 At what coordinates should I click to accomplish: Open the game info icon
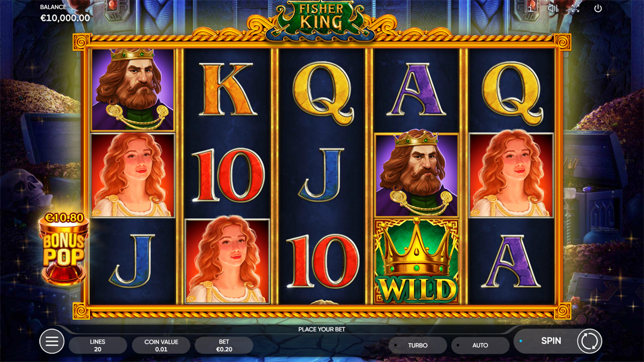tap(530, 8)
